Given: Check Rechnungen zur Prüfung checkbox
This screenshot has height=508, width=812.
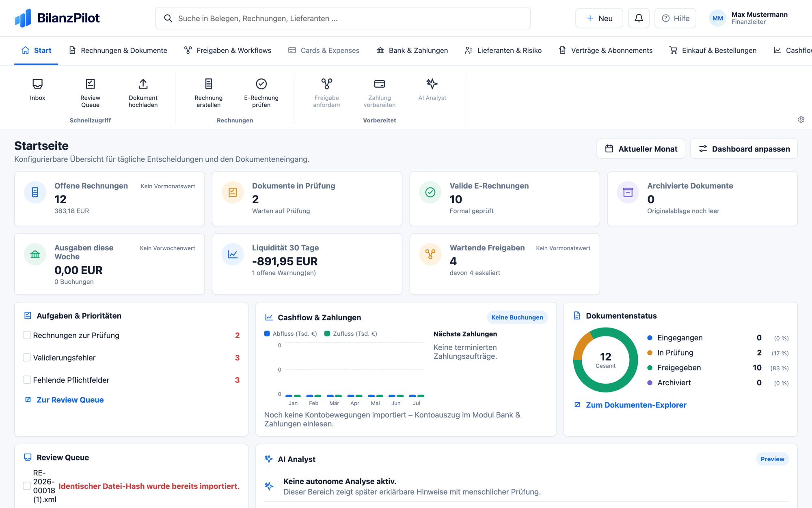Looking at the screenshot, I should pos(27,335).
